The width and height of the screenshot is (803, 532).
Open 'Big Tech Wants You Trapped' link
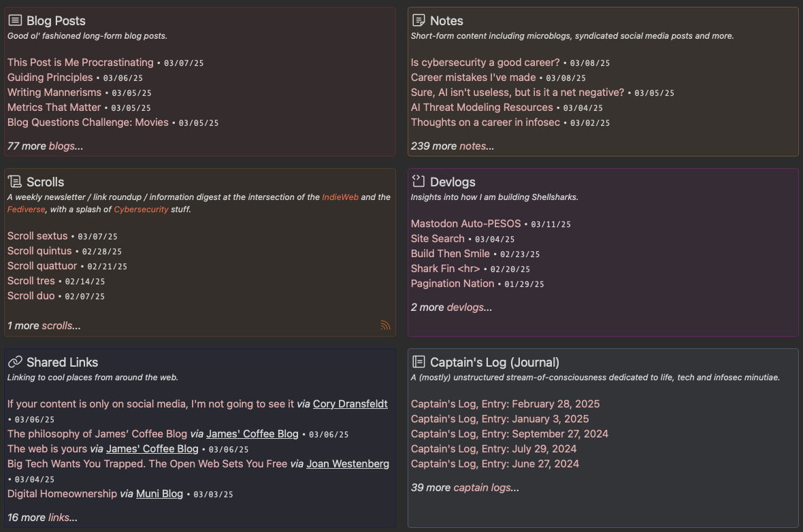coord(147,464)
